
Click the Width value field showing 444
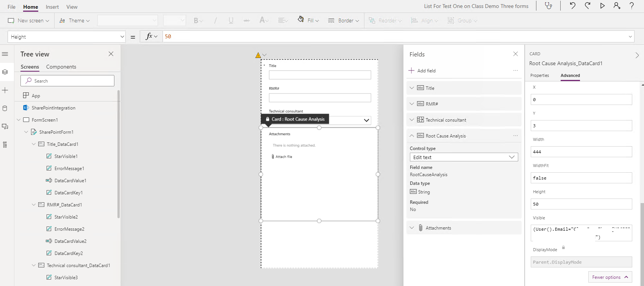[x=581, y=152]
